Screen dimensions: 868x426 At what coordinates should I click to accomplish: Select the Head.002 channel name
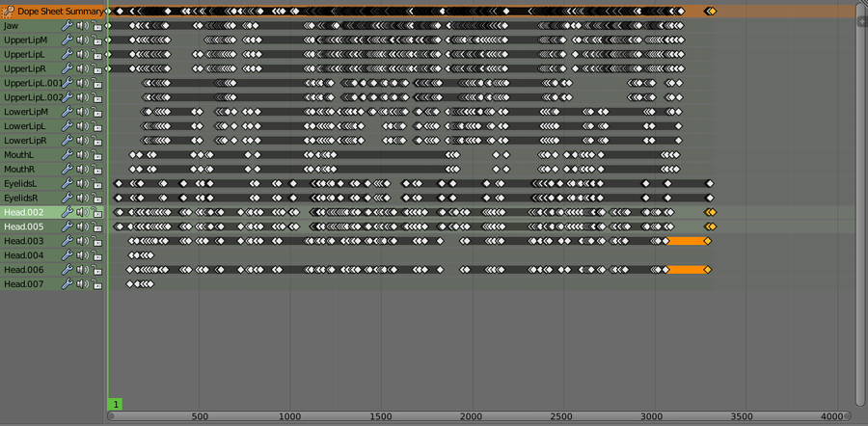pyautogui.click(x=23, y=212)
